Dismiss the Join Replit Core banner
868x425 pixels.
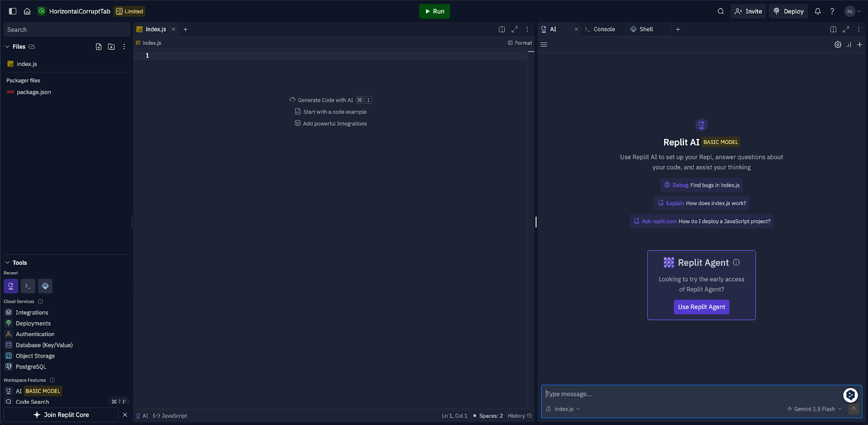125,415
